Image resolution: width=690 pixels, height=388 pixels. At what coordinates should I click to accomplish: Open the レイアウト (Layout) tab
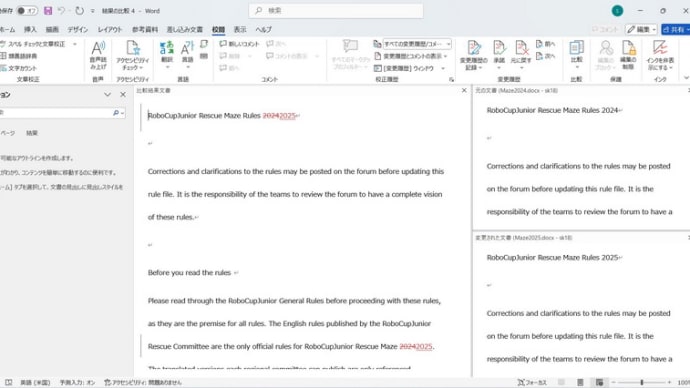[x=110, y=29]
